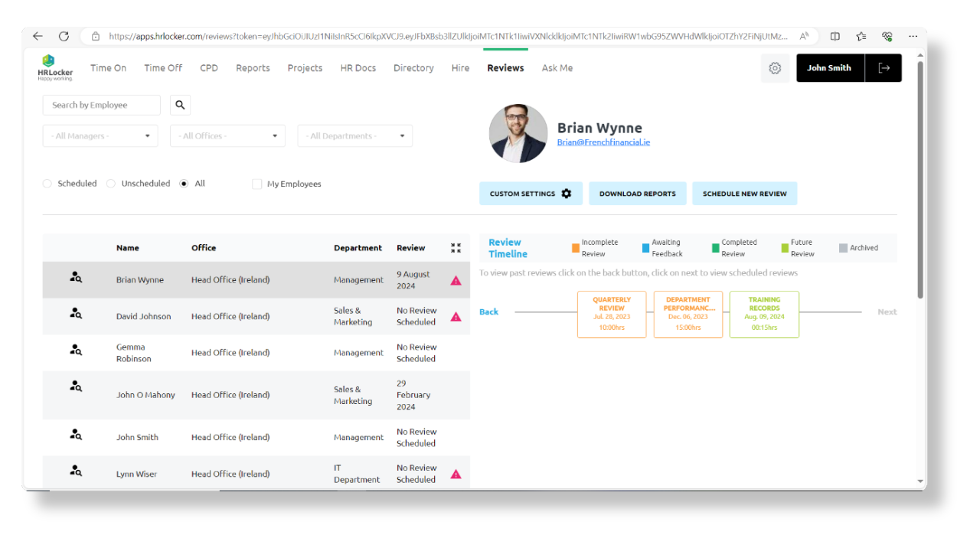The image size is (980, 551).
Task: Click the alert triangle on Lynn Wiser's row
Action: (x=456, y=473)
